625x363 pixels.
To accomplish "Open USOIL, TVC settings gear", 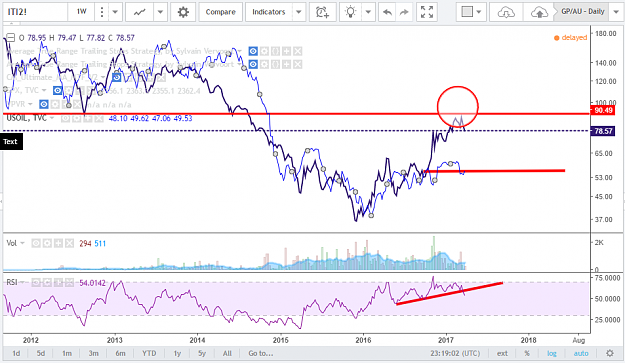I will click(77, 118).
